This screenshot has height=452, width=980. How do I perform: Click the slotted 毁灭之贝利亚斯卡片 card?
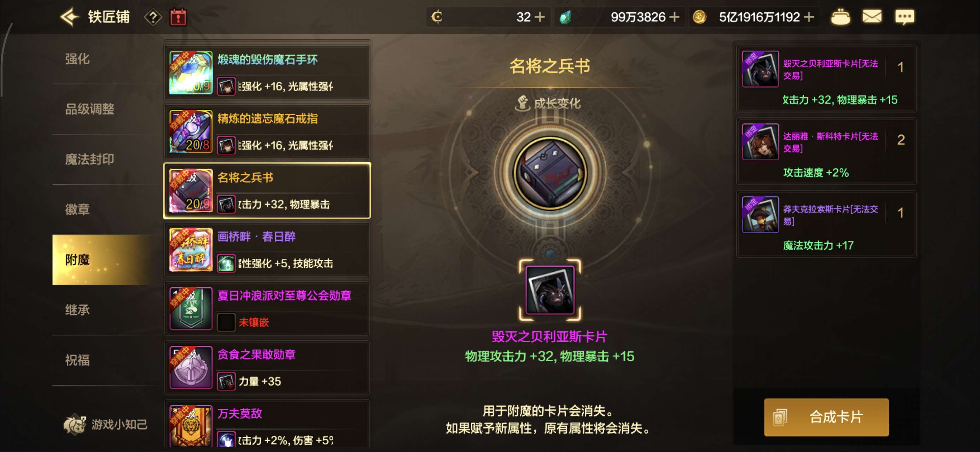pyautogui.click(x=550, y=290)
